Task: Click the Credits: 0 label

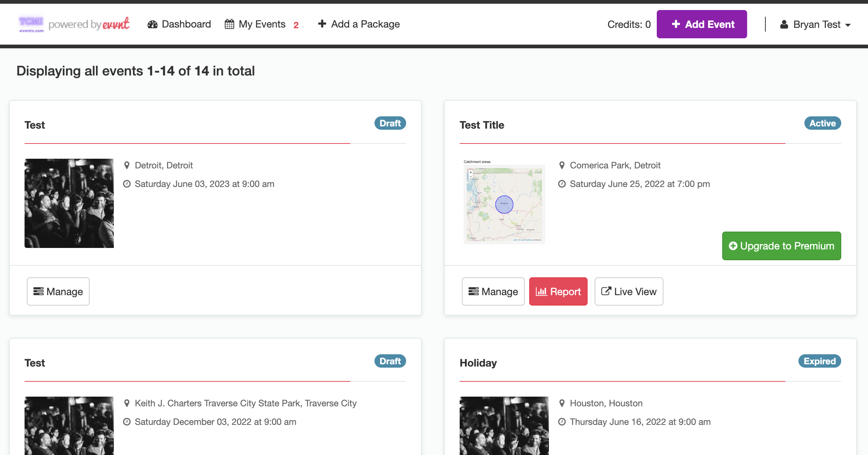Action: (x=629, y=25)
